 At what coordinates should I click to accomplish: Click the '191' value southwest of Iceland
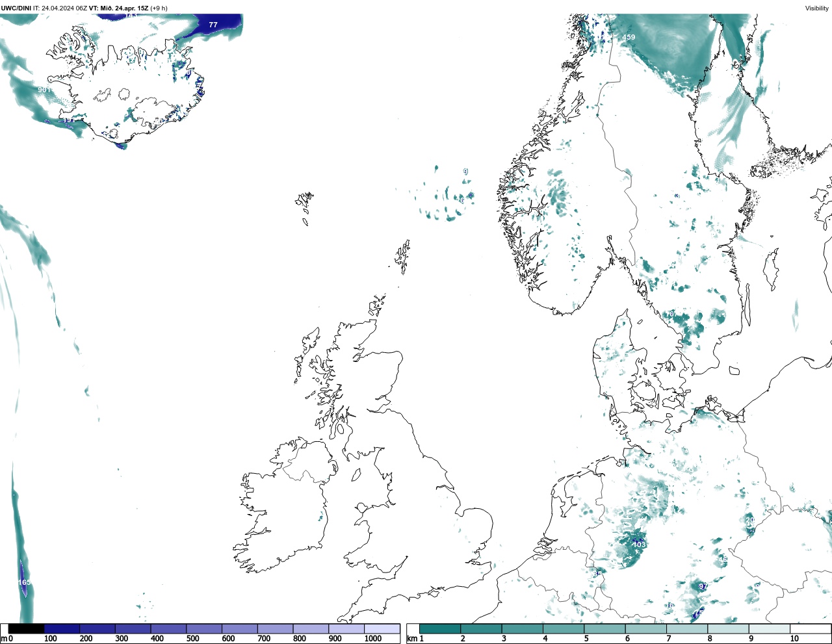click(68, 120)
